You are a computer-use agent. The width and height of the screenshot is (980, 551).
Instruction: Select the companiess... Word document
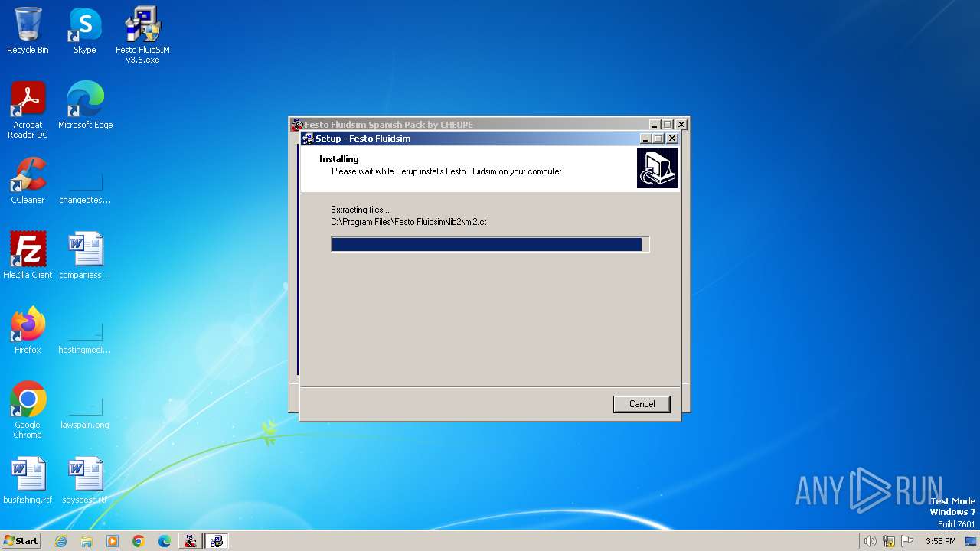85,256
